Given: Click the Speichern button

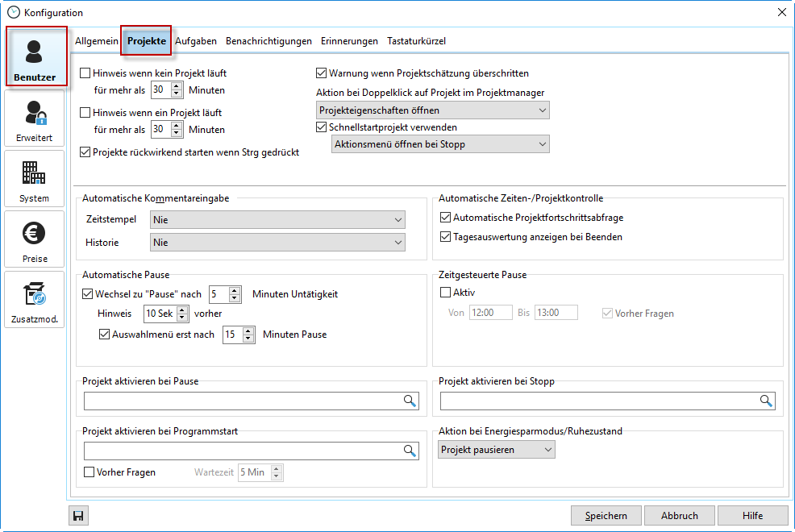Looking at the screenshot, I should pyautogui.click(x=606, y=515).
